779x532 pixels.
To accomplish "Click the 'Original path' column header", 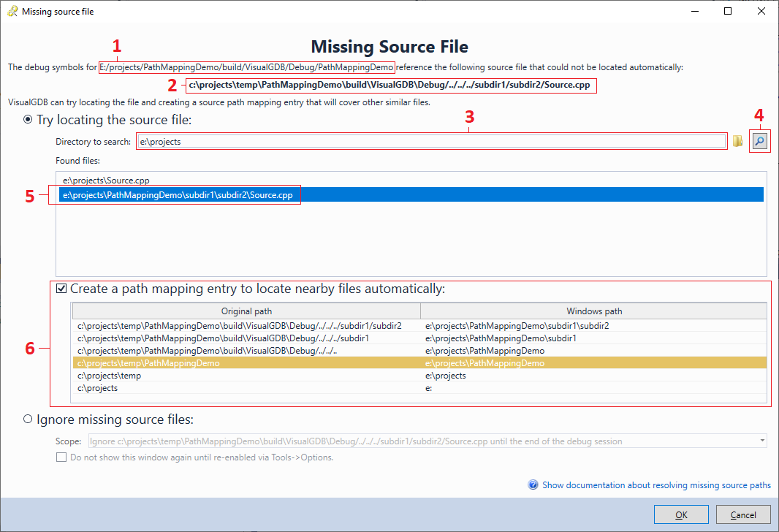I will click(x=246, y=311).
